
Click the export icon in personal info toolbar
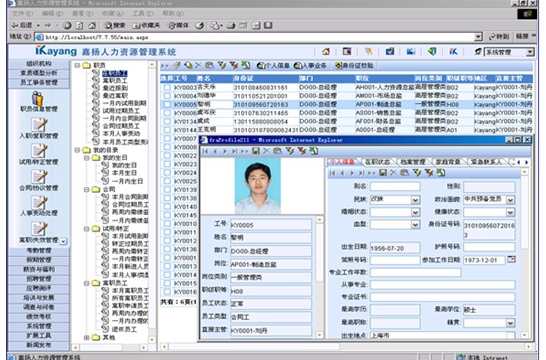click(x=441, y=173)
